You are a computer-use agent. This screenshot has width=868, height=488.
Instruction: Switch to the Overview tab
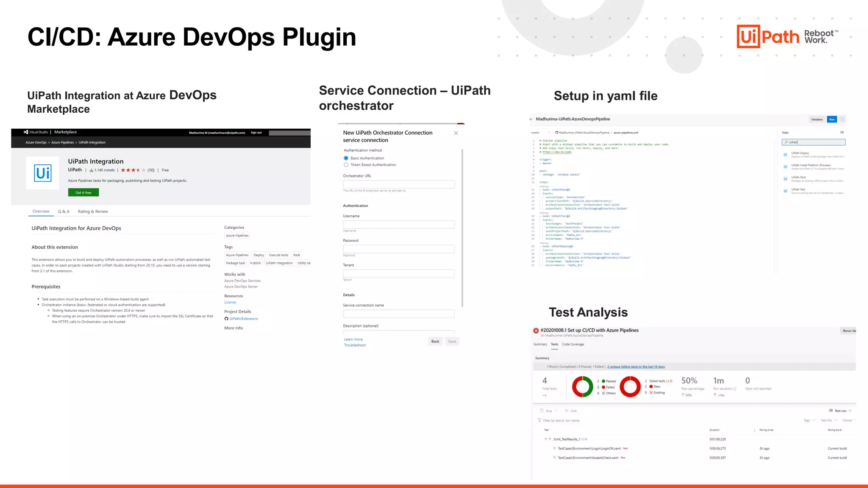[x=41, y=211]
